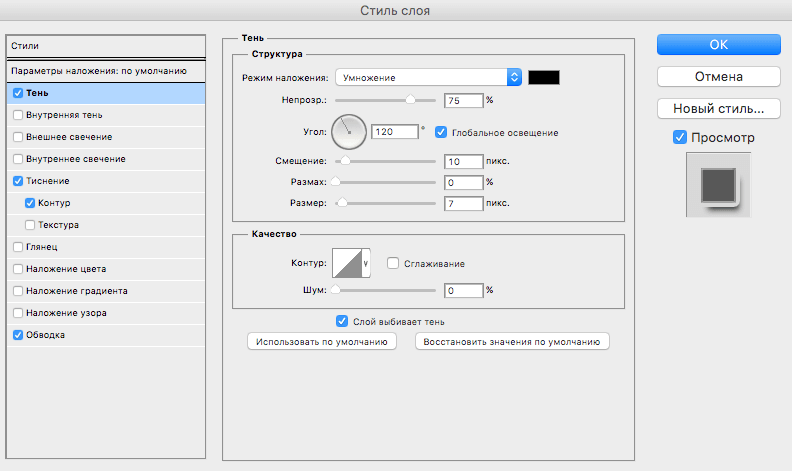This screenshot has width=792, height=471.
Task: Click the Непрозр. opacity slider handle
Action: (410, 100)
